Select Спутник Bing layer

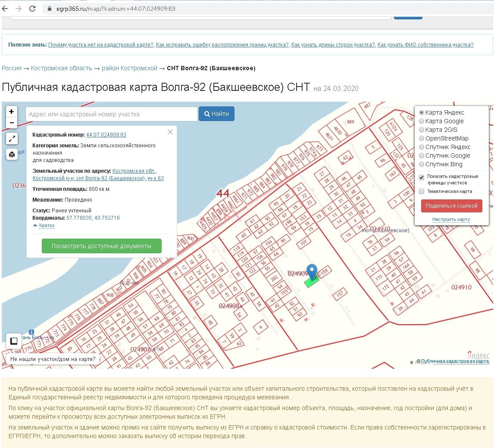[x=421, y=164]
